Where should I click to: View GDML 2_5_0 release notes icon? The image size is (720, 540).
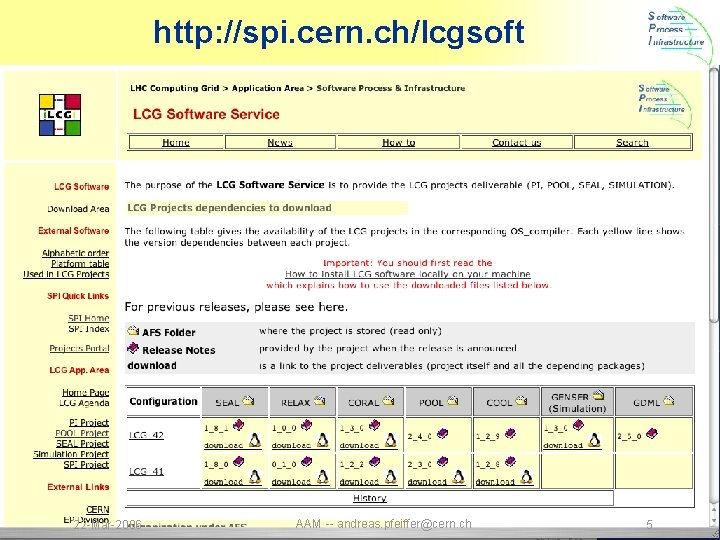(652, 433)
